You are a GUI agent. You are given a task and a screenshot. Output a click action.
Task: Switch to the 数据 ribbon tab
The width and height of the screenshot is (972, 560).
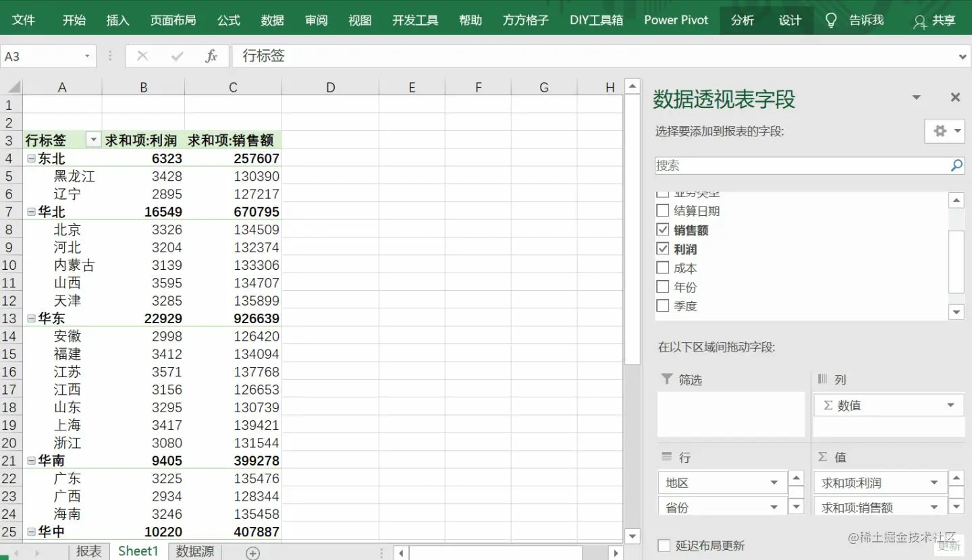pos(273,20)
